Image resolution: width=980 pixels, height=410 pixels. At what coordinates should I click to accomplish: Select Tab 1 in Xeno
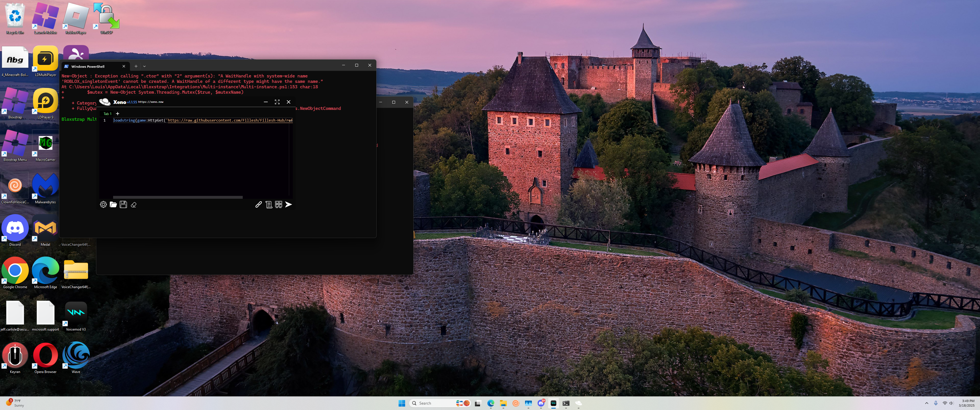[107, 114]
